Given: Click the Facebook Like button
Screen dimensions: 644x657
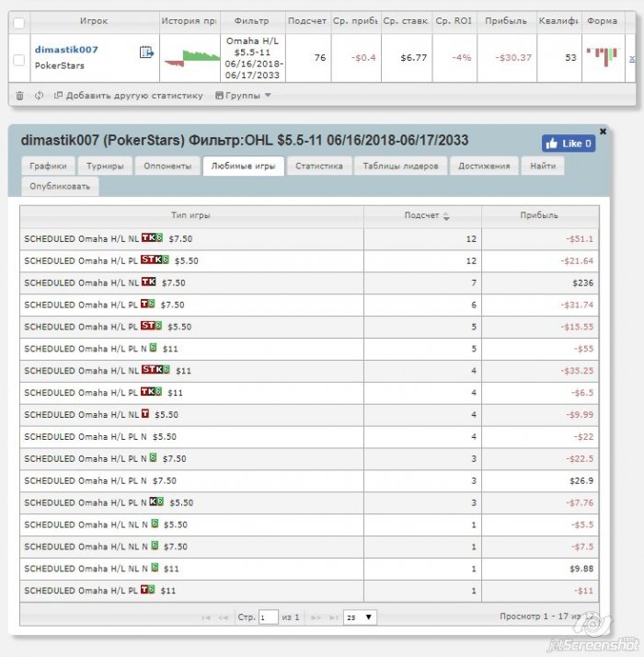Looking at the screenshot, I should coord(568,144).
